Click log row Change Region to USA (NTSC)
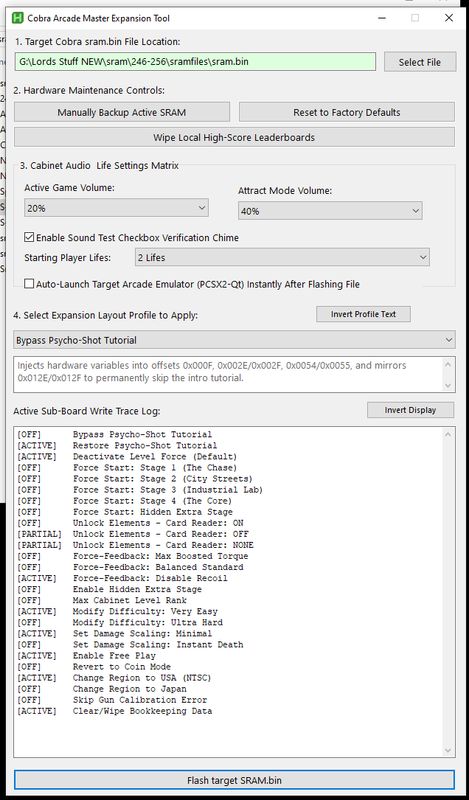This screenshot has height=800, width=469. click(x=114, y=678)
